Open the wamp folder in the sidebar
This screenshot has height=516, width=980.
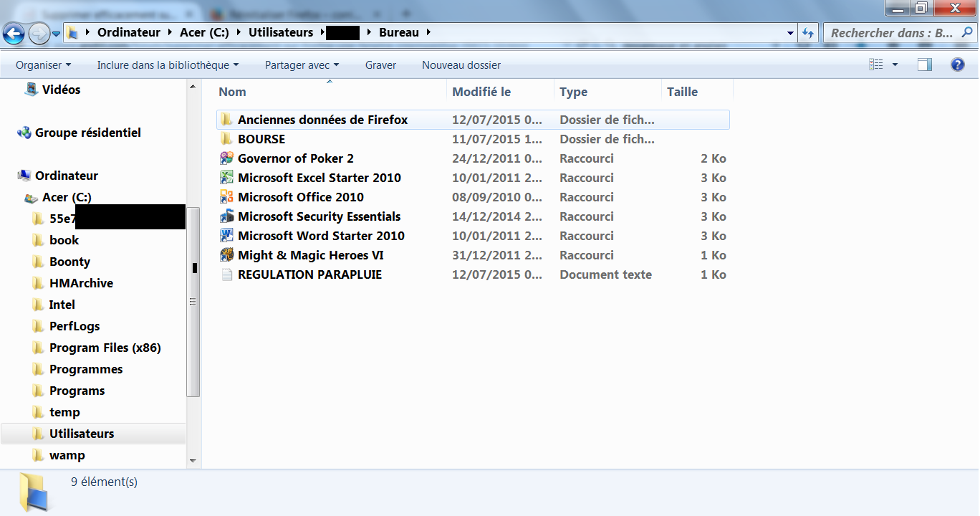click(x=67, y=455)
